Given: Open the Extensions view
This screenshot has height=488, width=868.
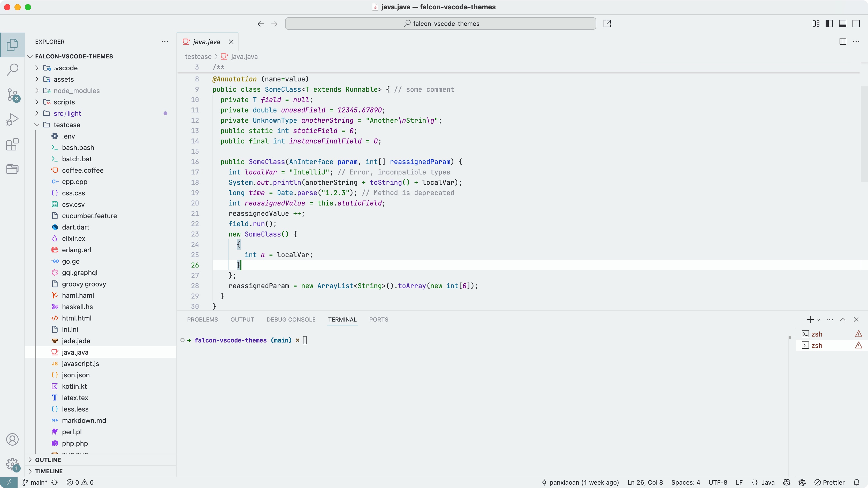Looking at the screenshot, I should point(12,144).
